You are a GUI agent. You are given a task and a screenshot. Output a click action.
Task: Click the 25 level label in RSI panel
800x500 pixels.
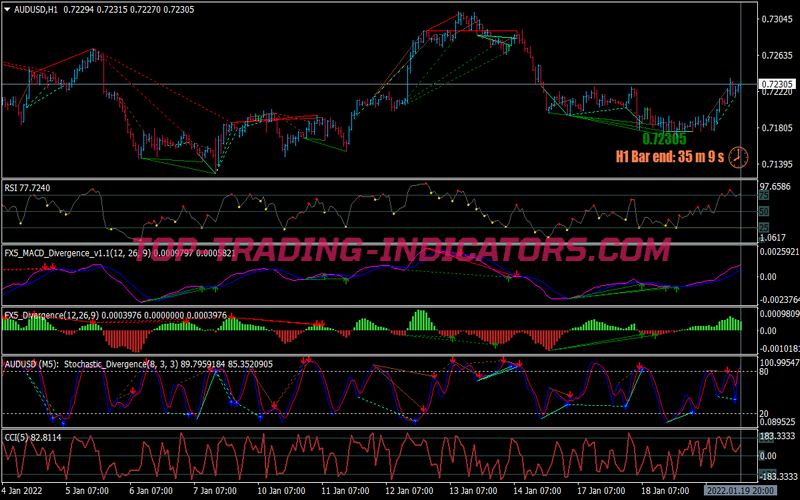[764, 228]
